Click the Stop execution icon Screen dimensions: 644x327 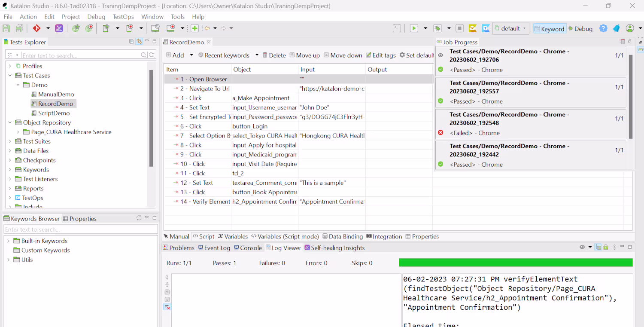459,28
